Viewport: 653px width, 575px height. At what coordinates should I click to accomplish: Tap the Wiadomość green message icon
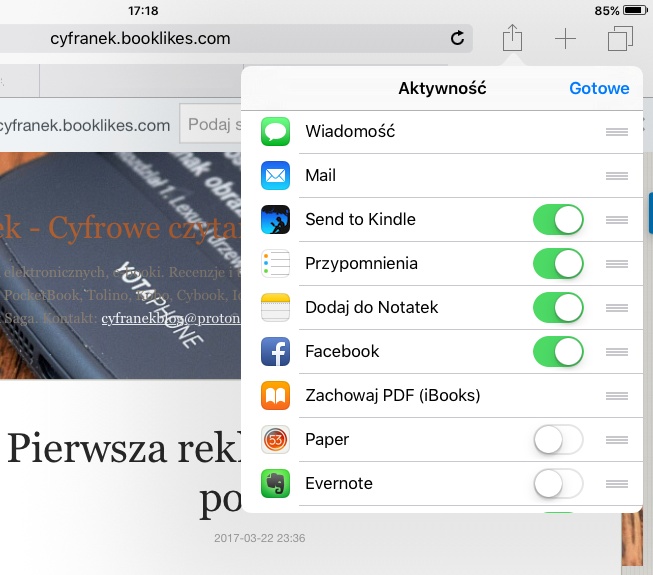[x=275, y=132]
